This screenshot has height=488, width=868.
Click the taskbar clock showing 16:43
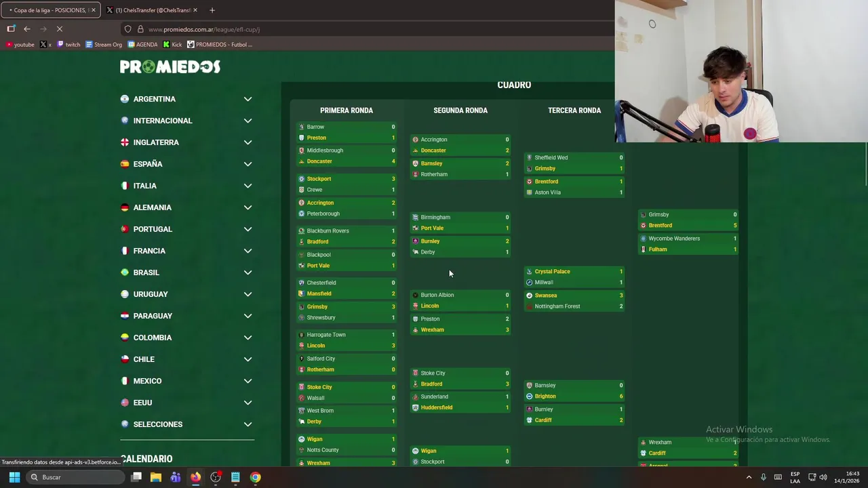coord(847,477)
